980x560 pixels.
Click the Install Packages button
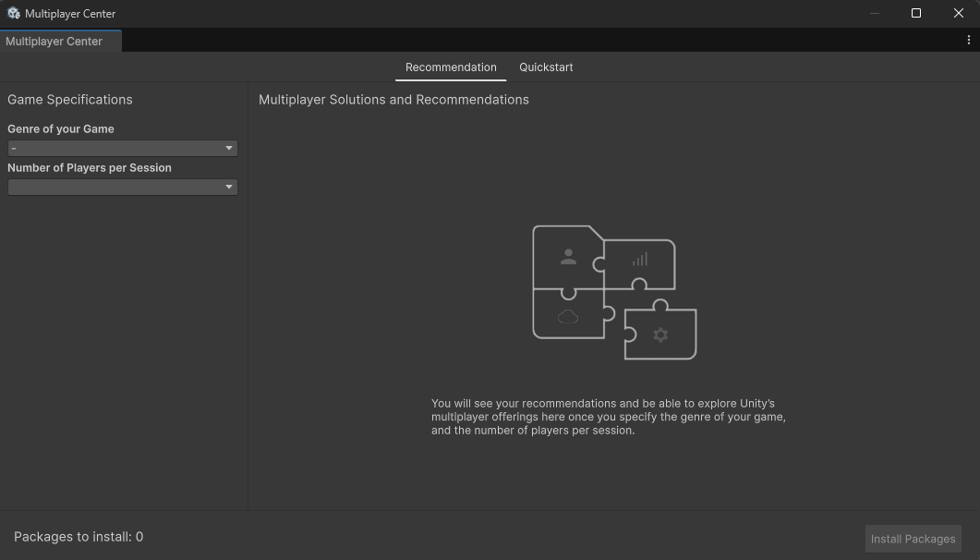point(913,539)
